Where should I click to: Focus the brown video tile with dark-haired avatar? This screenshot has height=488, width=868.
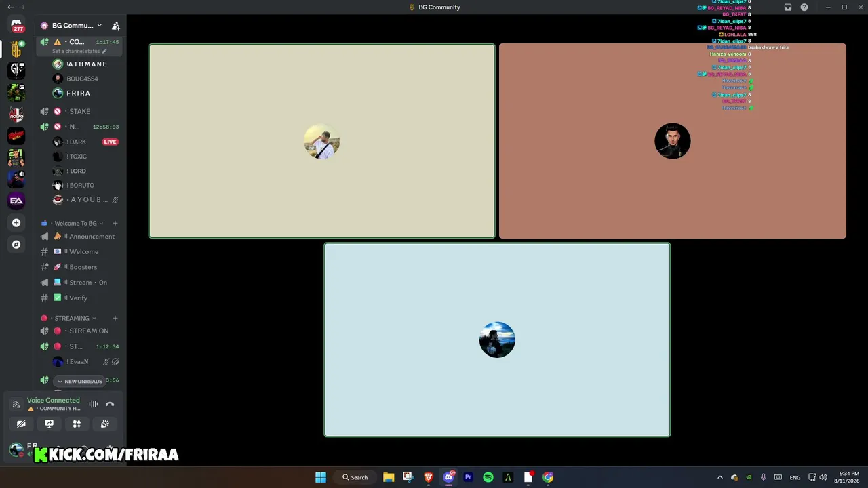673,141
